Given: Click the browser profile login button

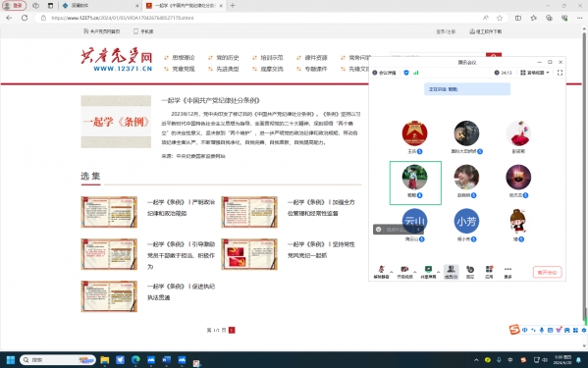Looking at the screenshot, I should click(14, 6).
